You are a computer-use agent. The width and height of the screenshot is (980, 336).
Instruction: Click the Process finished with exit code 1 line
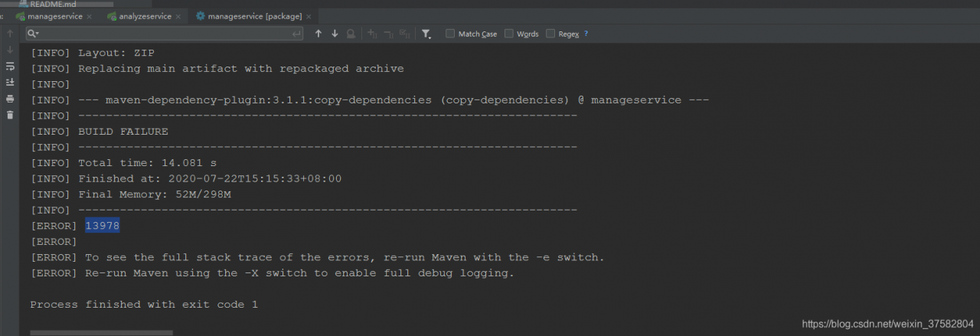(x=144, y=305)
